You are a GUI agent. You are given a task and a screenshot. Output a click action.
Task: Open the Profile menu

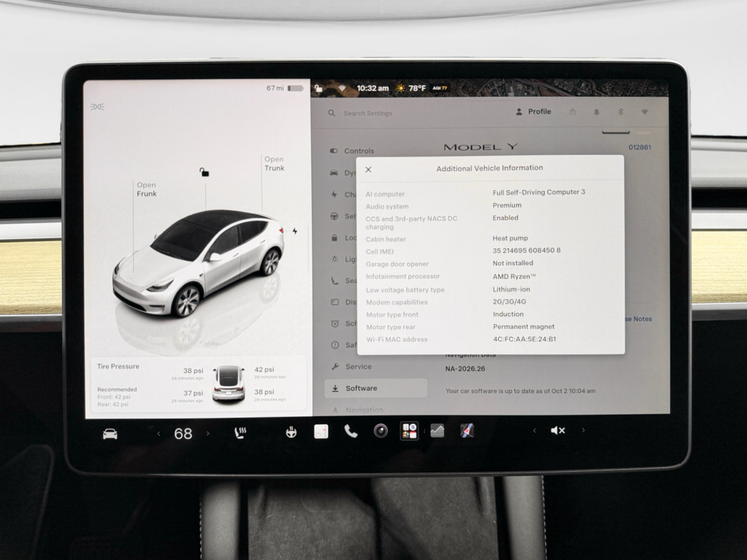533,112
